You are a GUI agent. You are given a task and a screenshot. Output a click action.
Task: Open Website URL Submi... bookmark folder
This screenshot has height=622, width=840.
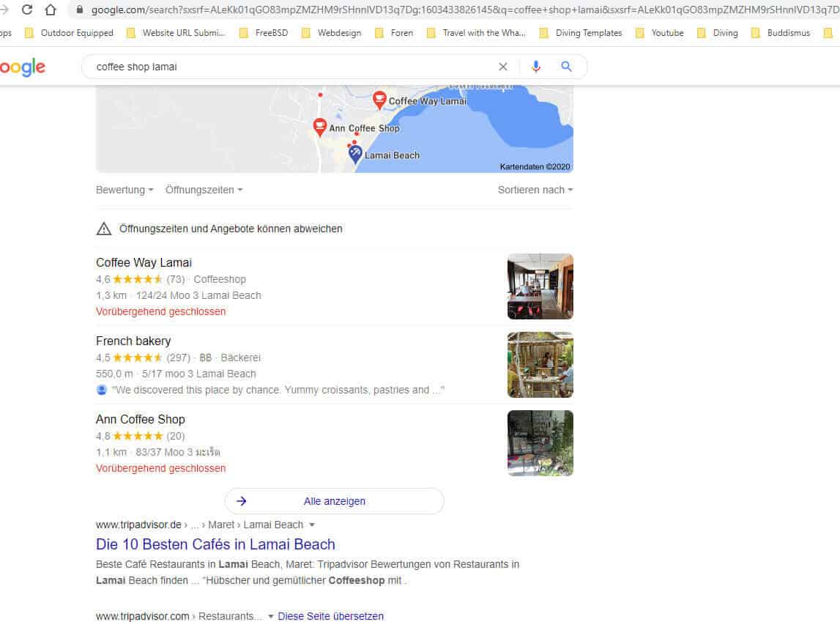click(x=176, y=33)
